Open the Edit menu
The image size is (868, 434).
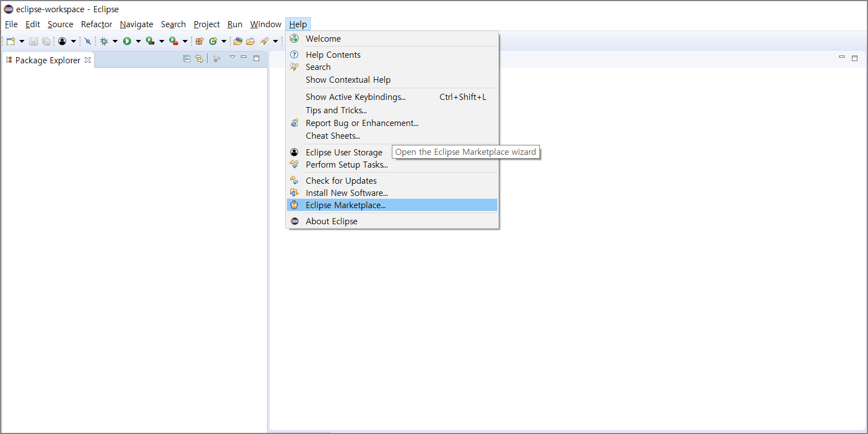click(x=33, y=24)
